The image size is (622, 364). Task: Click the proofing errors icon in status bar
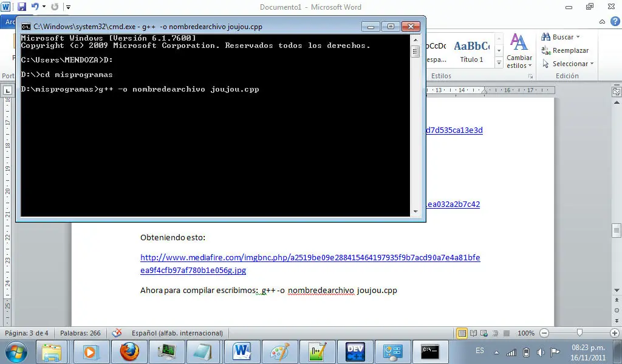click(117, 333)
